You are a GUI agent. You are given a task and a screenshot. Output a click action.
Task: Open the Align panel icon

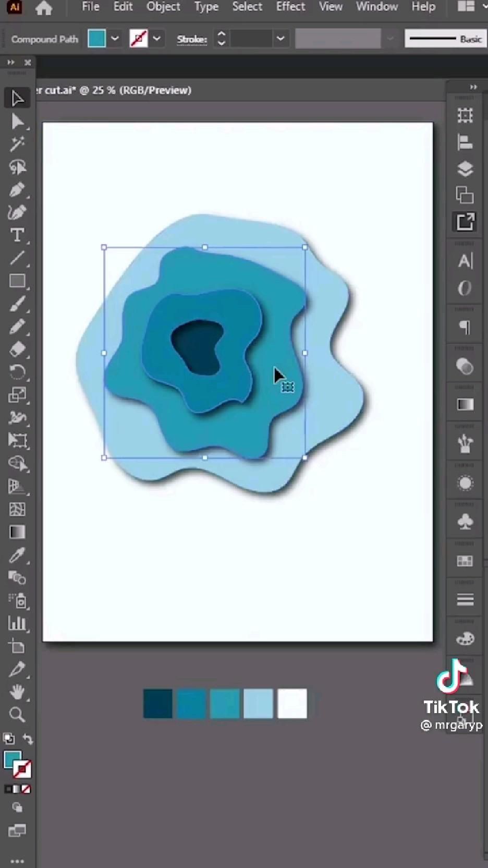coord(465,142)
